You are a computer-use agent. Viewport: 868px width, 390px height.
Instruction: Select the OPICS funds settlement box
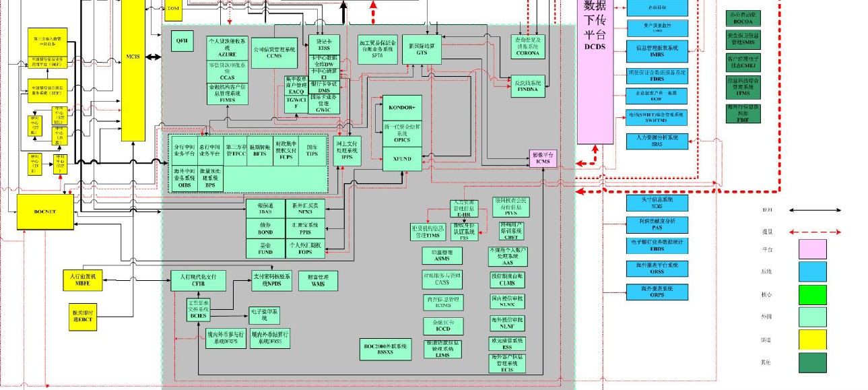coord(401,132)
